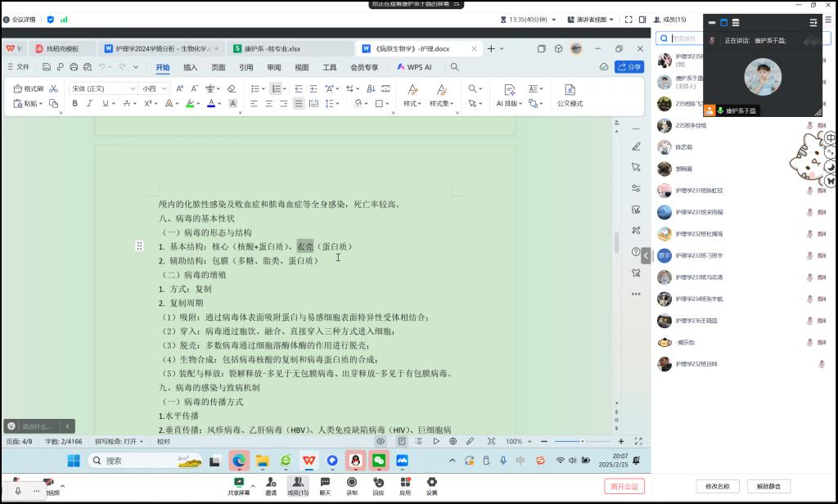Click the 录制 record icon in meeting toolbar
The height and width of the screenshot is (504, 838).
coord(352,486)
